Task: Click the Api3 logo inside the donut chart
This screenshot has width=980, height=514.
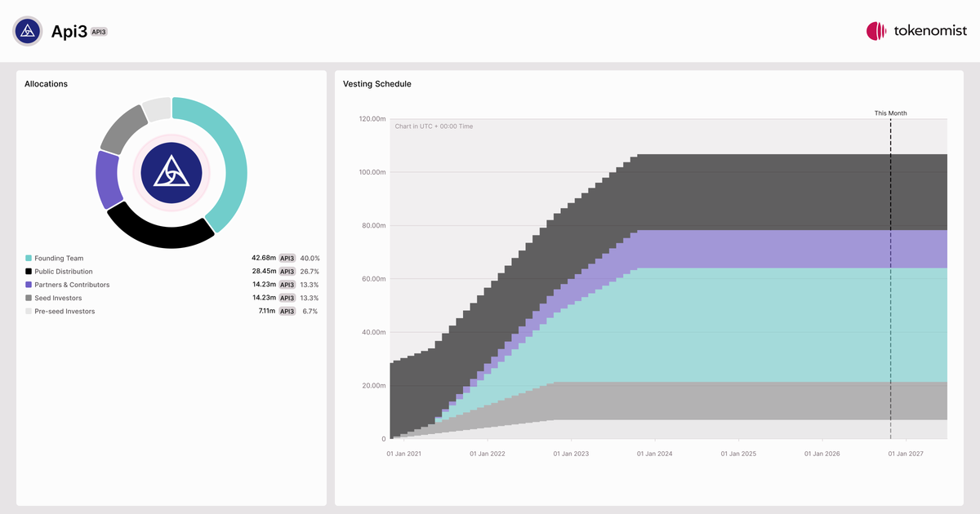Action: [171, 173]
